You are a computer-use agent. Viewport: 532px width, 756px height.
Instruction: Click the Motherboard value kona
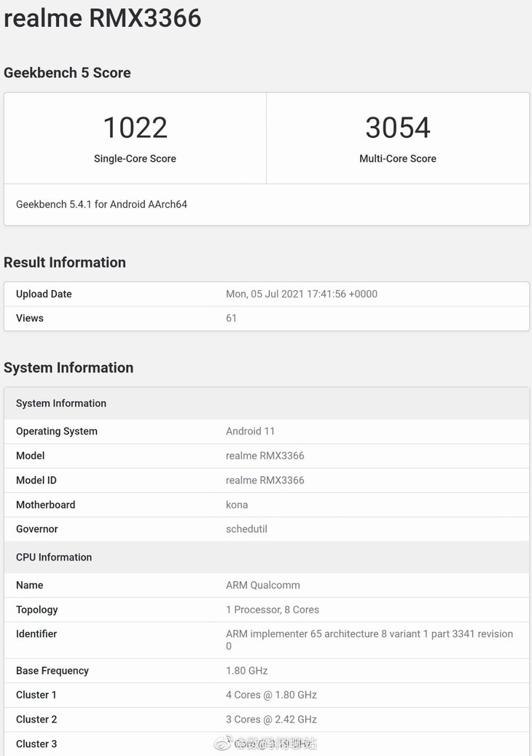tap(237, 504)
